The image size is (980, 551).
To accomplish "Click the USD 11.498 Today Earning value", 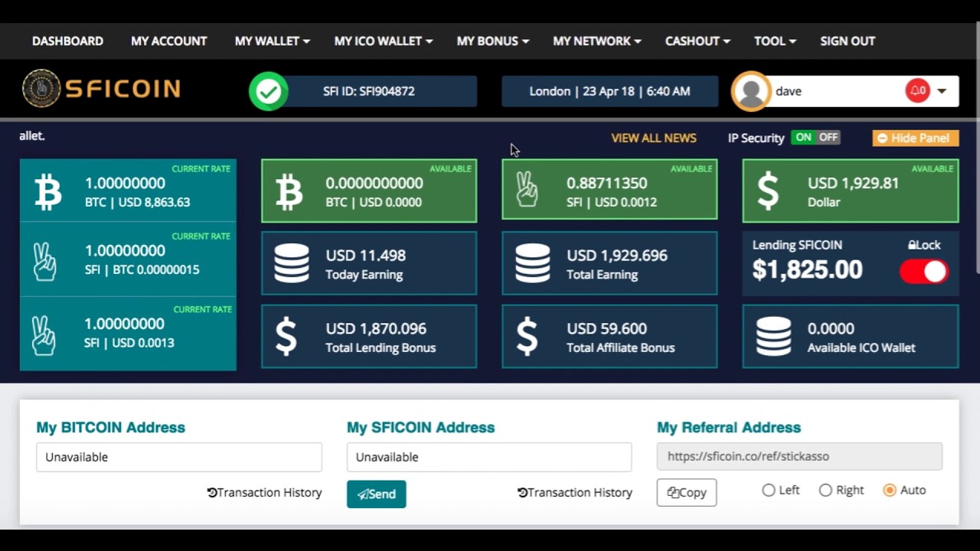I will pyautogui.click(x=366, y=255).
